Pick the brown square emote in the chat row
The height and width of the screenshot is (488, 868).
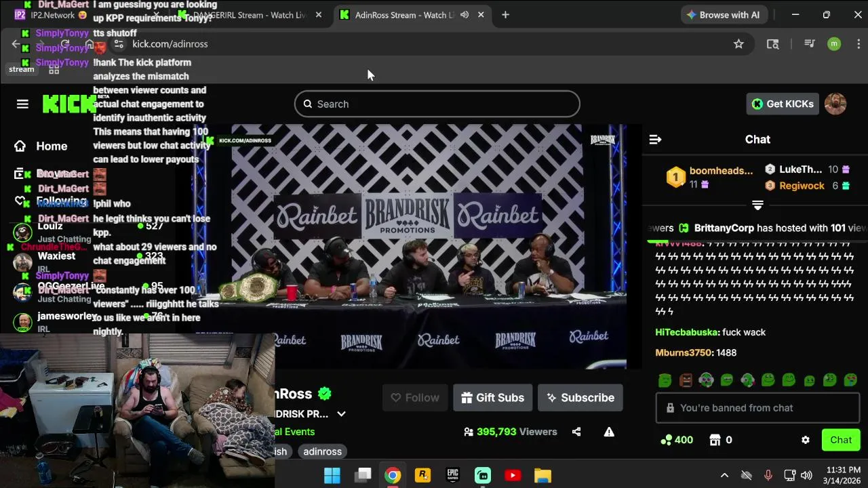point(686,380)
